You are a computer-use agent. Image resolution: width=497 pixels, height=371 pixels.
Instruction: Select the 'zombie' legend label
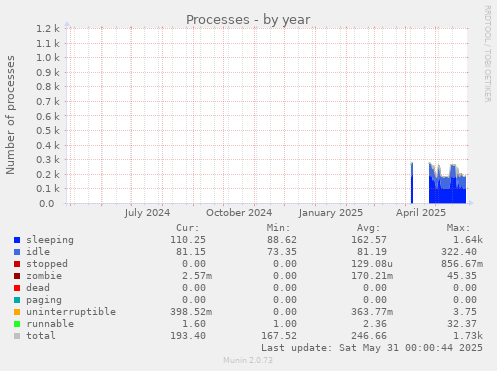point(44,276)
